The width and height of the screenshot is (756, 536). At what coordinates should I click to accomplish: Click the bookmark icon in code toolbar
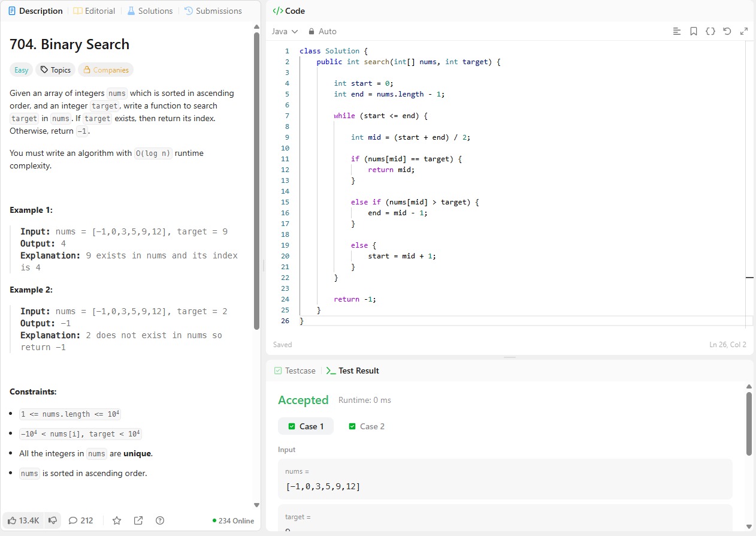(694, 31)
